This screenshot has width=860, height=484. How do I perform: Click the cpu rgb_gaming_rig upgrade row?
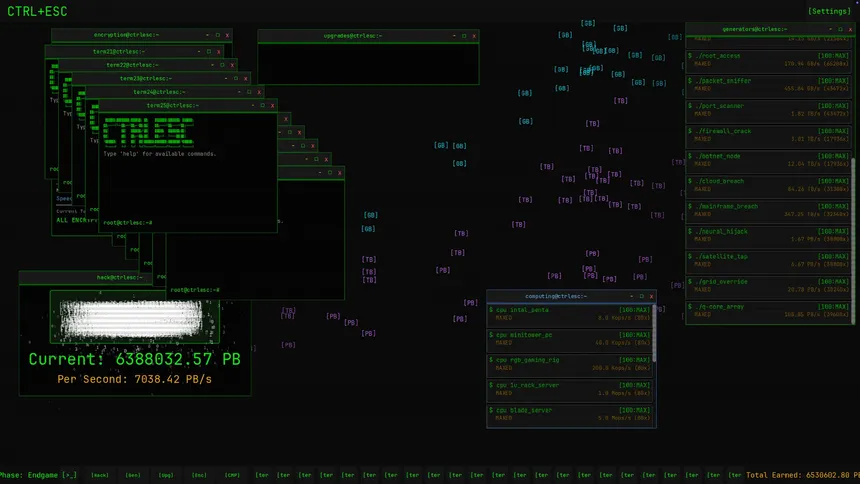pos(569,364)
